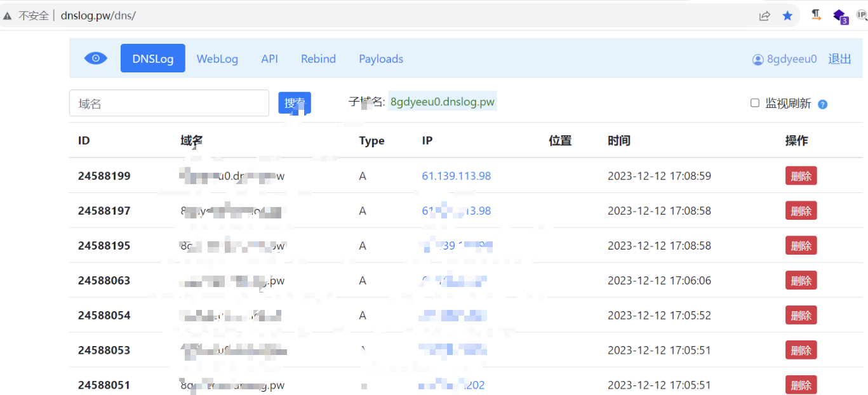Click the IP lookup extension icon

(862, 15)
